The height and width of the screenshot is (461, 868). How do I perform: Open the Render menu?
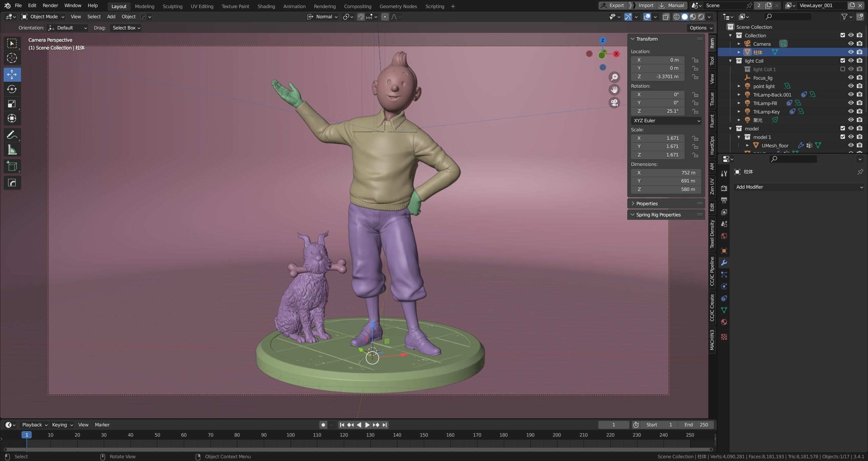tap(50, 5)
